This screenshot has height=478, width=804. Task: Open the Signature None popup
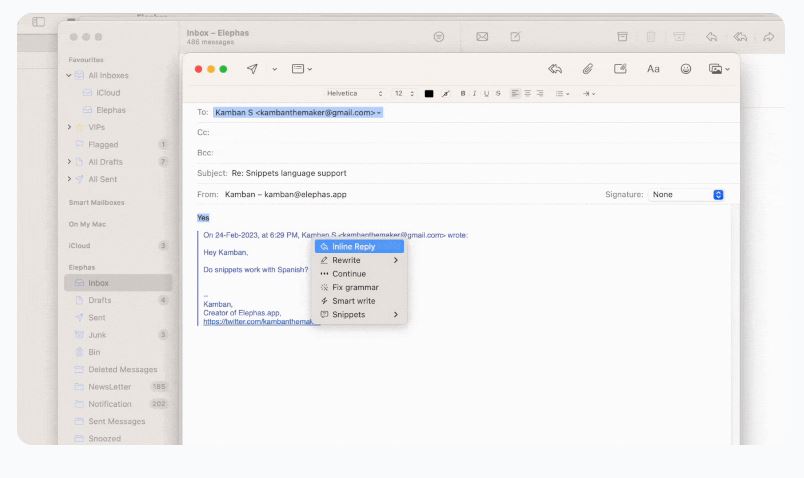click(x=686, y=194)
